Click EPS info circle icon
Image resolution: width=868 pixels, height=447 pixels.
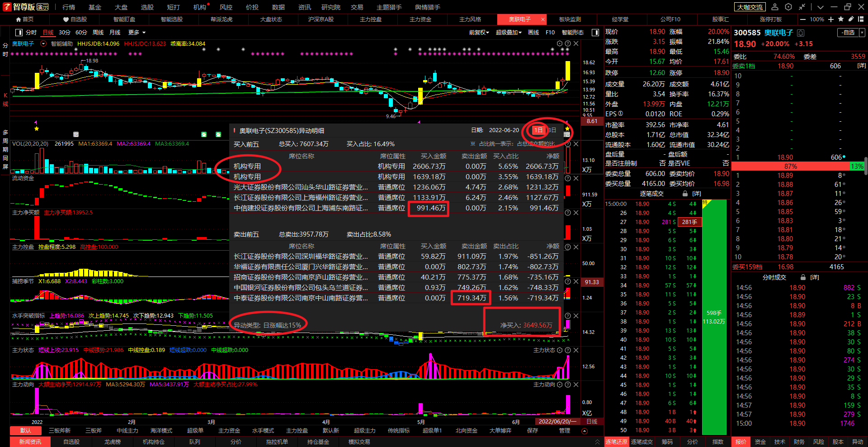[x=621, y=114]
